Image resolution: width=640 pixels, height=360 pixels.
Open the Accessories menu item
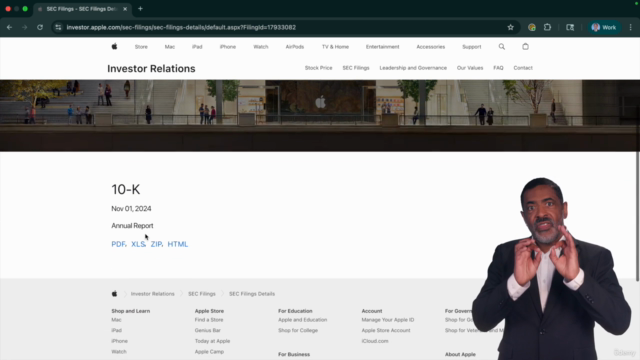[x=431, y=47]
